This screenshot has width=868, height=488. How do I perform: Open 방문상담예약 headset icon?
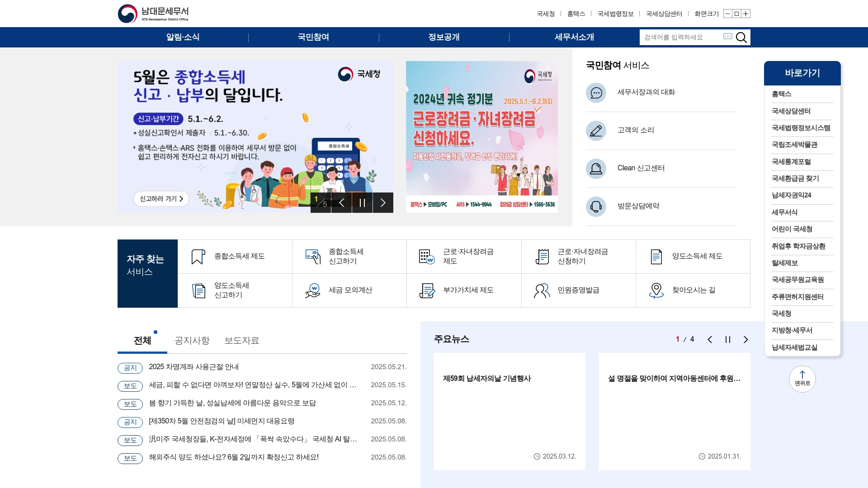[596, 206]
